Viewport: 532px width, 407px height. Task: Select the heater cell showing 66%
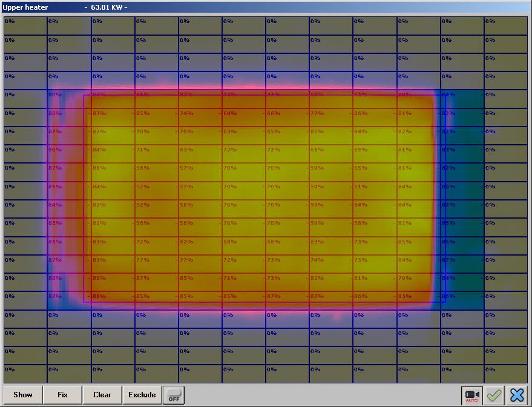[x=287, y=117]
